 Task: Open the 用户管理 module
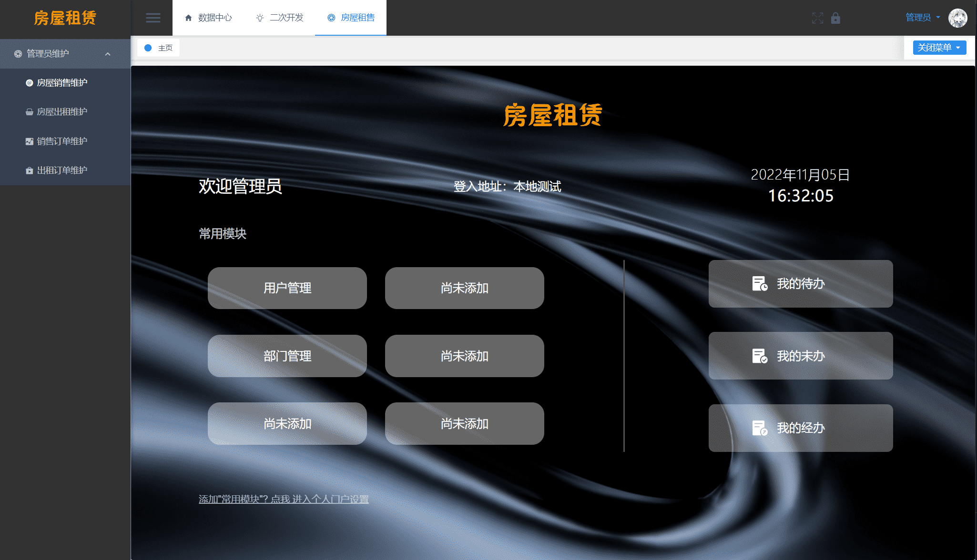(x=286, y=288)
